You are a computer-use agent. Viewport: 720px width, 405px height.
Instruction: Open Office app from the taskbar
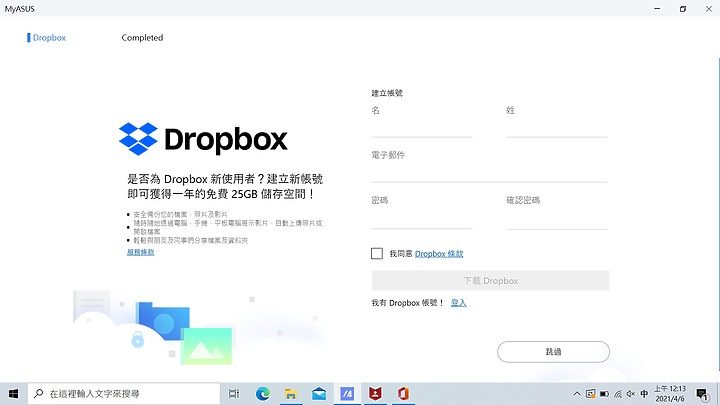pos(403,394)
